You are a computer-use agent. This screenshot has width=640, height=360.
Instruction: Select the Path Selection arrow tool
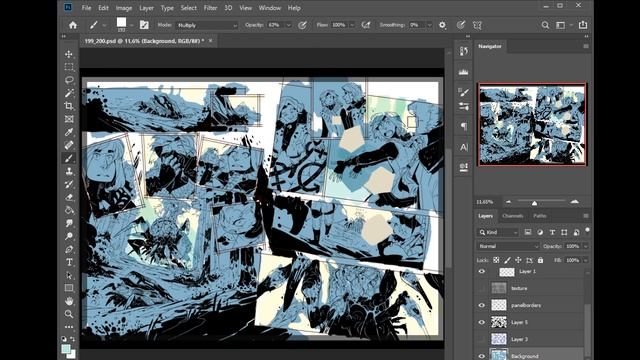click(69, 276)
